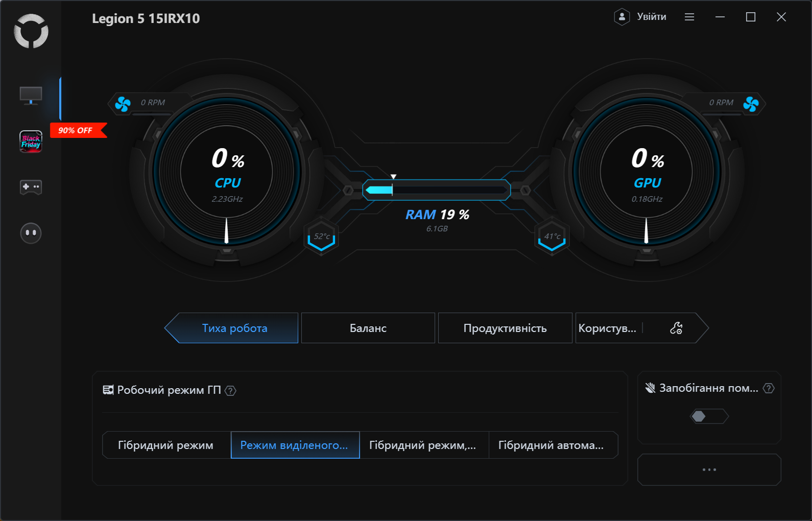Click the help icon beside Робочий режим ГП
The width and height of the screenshot is (812, 521).
coord(230,391)
